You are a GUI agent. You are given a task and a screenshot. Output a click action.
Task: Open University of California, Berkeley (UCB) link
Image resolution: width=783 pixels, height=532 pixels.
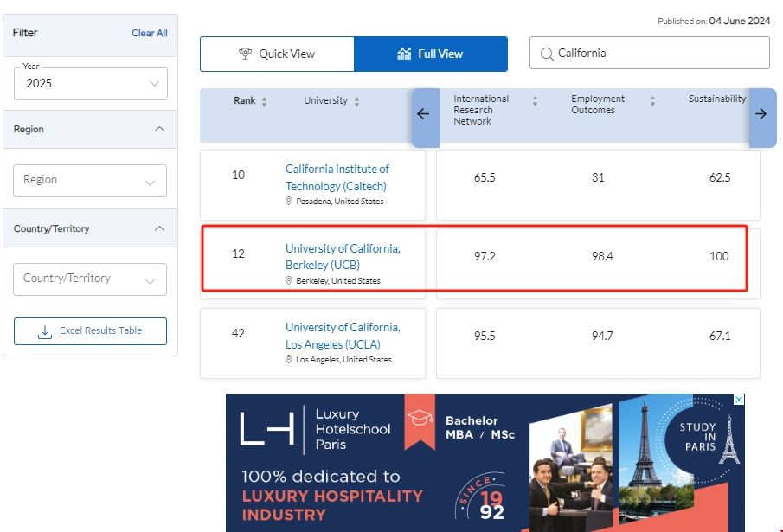pos(342,256)
